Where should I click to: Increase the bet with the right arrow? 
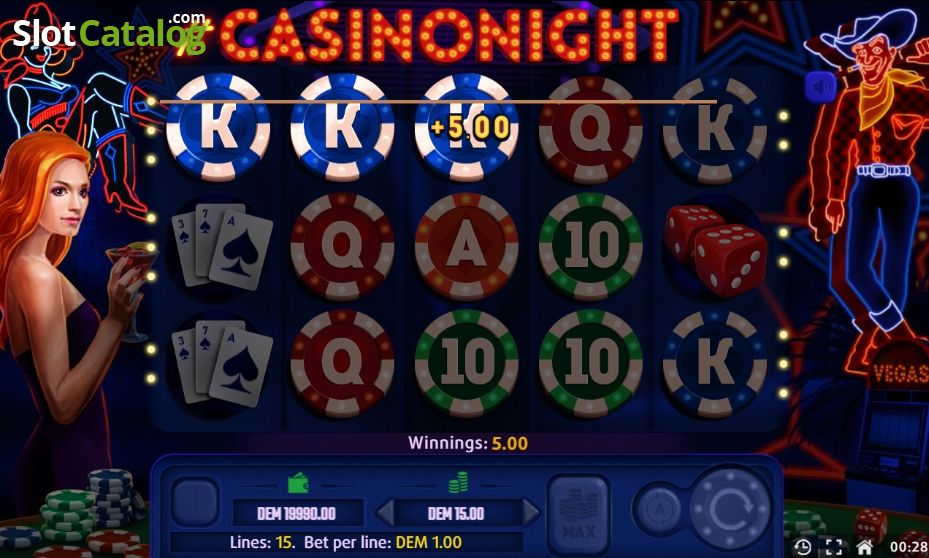point(531,512)
